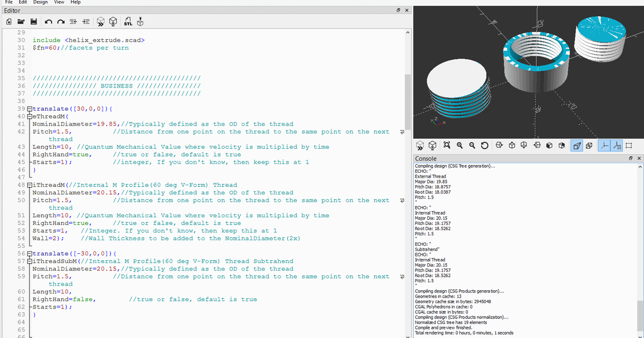Click the editor scrollbar up arrow
The width and height of the screenshot is (644, 338).
(x=407, y=33)
